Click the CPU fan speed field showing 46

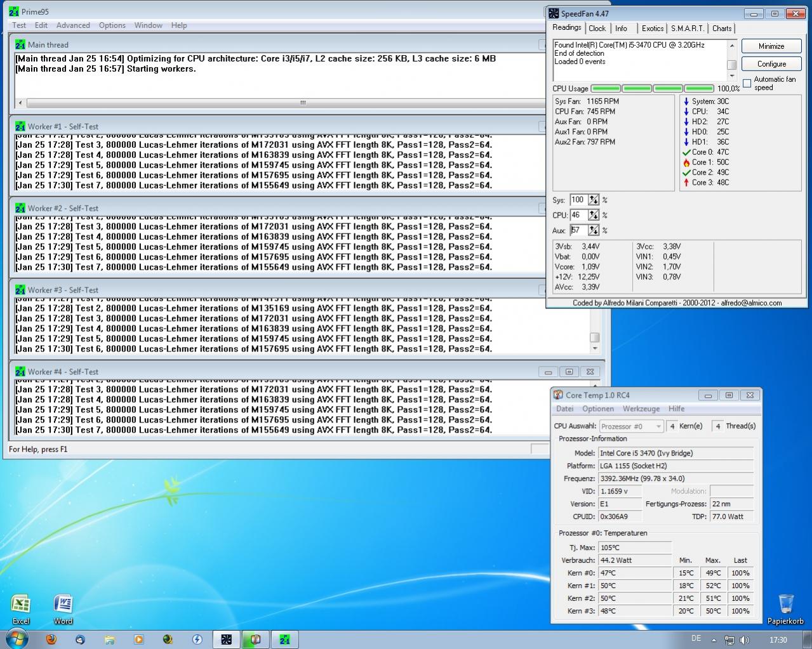point(578,215)
